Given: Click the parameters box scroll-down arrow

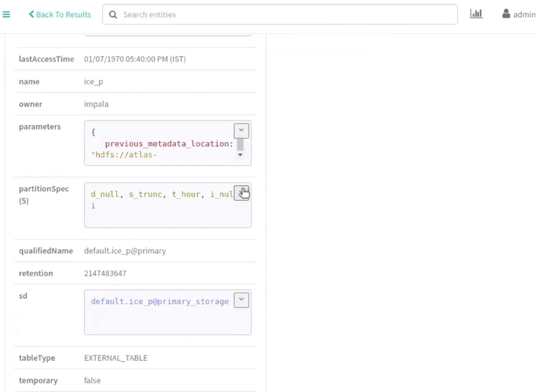Looking at the screenshot, I should [x=240, y=155].
